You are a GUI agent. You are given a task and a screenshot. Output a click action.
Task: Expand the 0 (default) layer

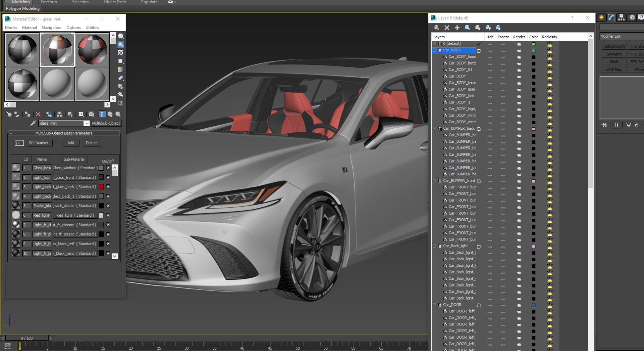pos(435,44)
